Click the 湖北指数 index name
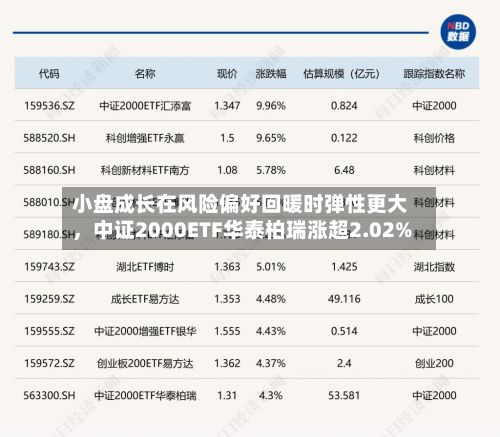The image size is (500, 437). [x=434, y=267]
